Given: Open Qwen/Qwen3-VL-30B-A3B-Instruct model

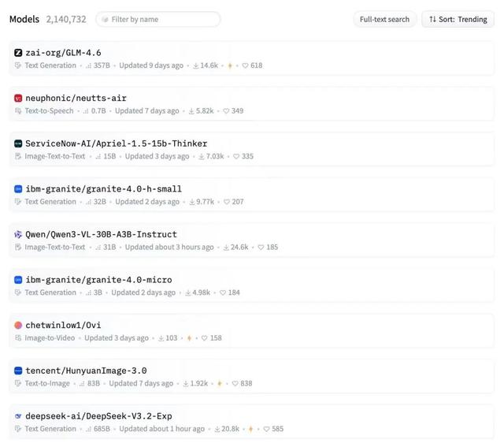Looking at the screenshot, I should [x=102, y=234].
